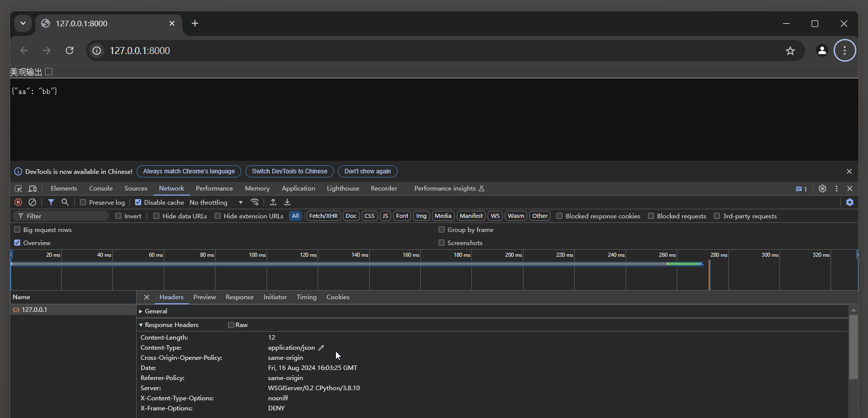The height and width of the screenshot is (418, 868).
Task: Open the Application panel
Action: coord(298,189)
